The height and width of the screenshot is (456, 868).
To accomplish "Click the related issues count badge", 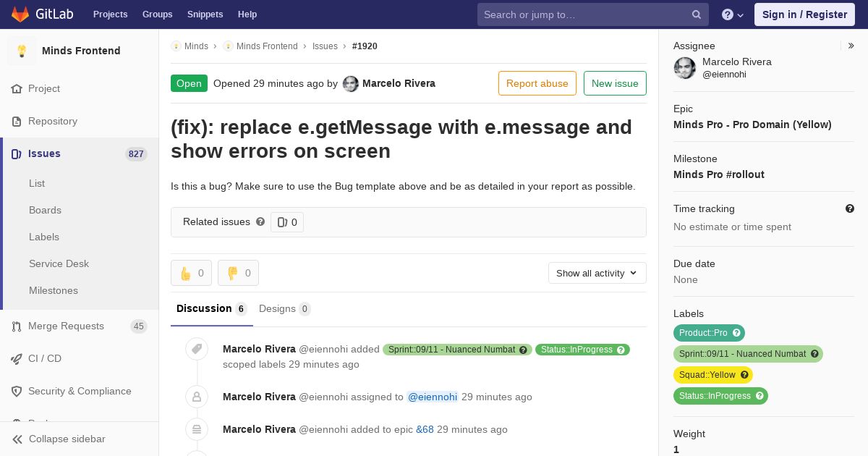I will click(287, 222).
